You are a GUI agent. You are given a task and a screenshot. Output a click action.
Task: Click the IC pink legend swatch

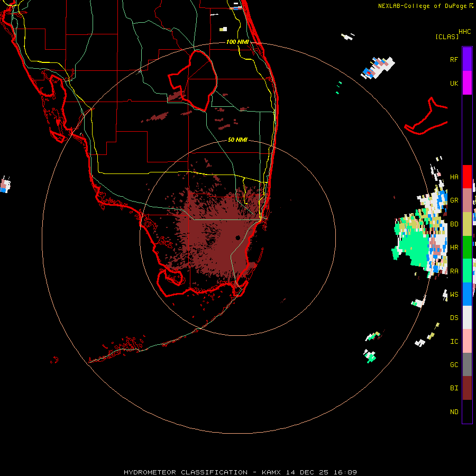coord(467,341)
